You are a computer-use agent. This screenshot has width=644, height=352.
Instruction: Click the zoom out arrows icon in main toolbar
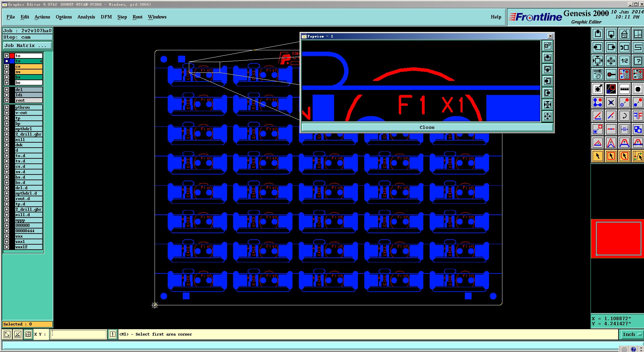coord(611,61)
